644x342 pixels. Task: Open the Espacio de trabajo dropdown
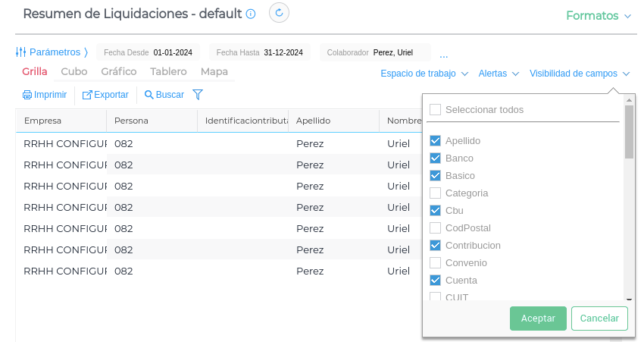pyautogui.click(x=424, y=74)
